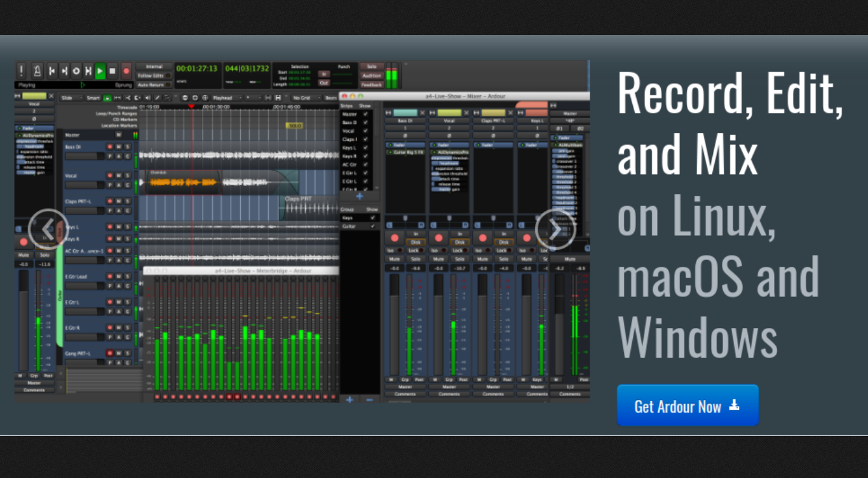The image size is (868, 478).
Task: Click the Get Ardour Now button
Action: tap(688, 406)
